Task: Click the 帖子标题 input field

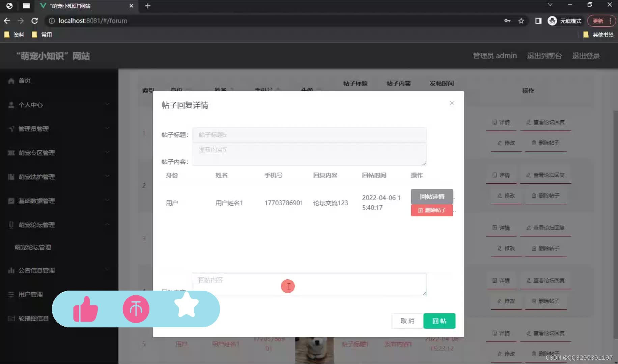Action: (x=309, y=135)
